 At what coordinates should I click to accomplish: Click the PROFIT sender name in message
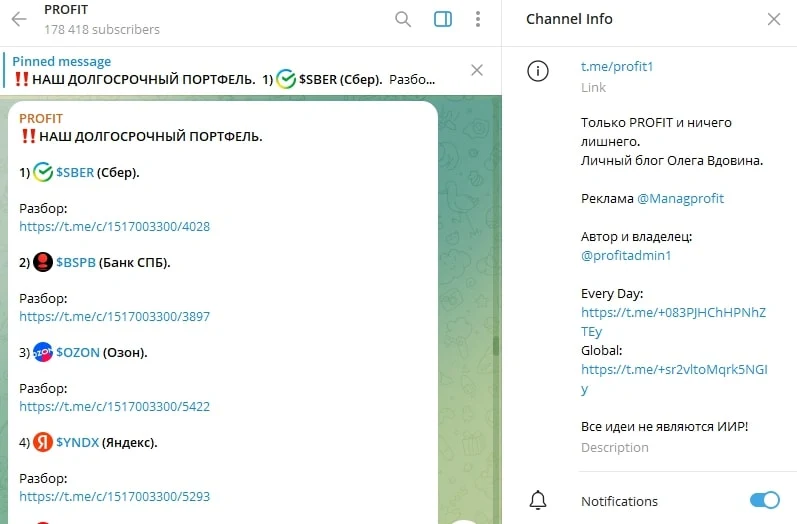click(x=41, y=118)
